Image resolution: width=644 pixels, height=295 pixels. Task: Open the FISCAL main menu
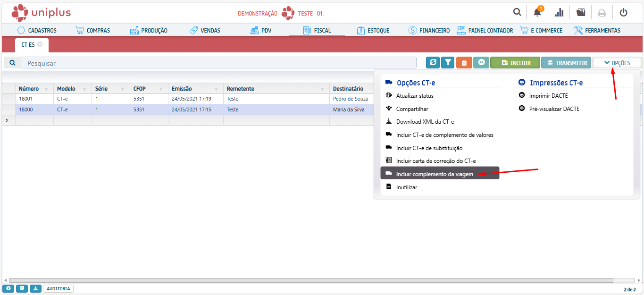[317, 31]
